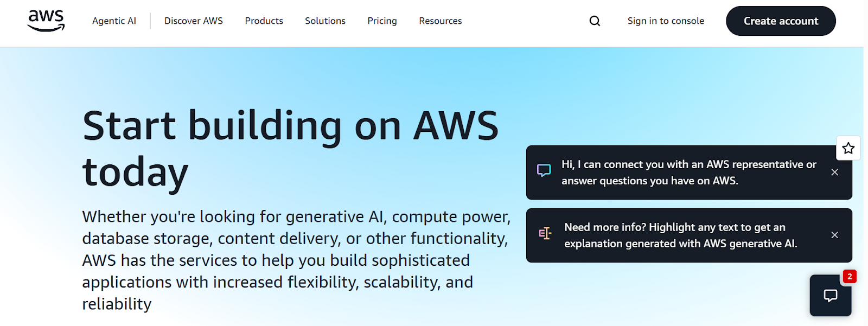Select Discover AWS from the navigation
Image resolution: width=868 pixels, height=326 pixels.
click(x=193, y=21)
